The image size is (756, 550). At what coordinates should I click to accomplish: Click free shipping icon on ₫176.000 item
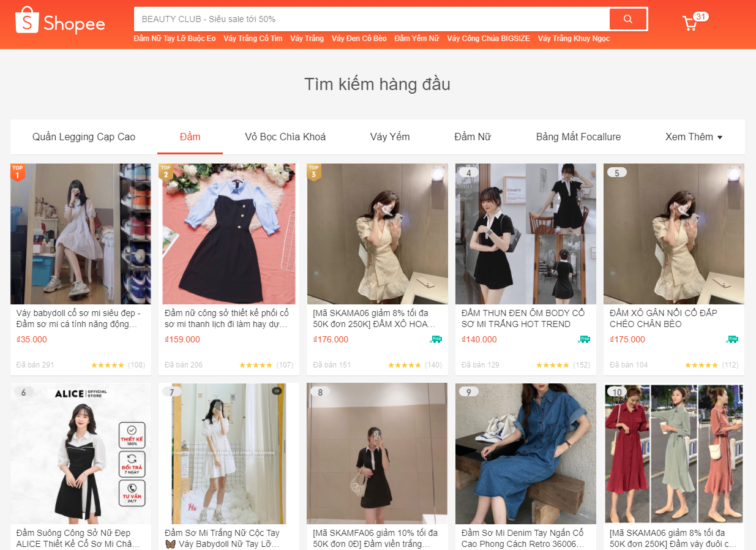[x=436, y=339]
